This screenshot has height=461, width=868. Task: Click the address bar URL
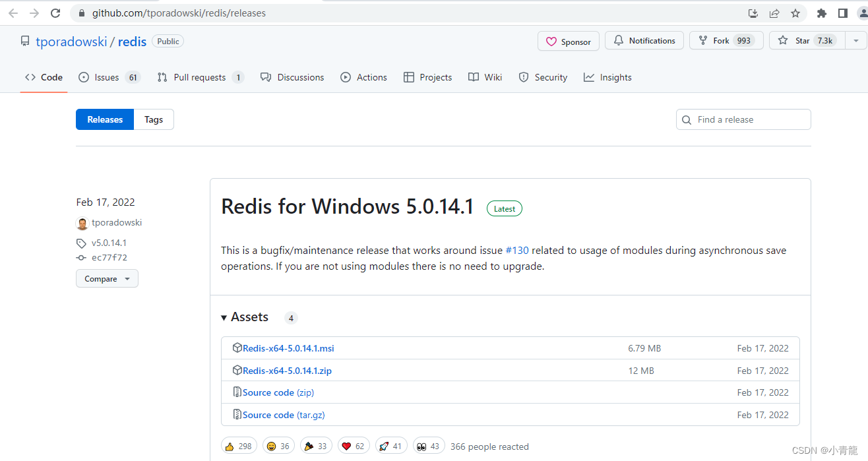(x=179, y=13)
